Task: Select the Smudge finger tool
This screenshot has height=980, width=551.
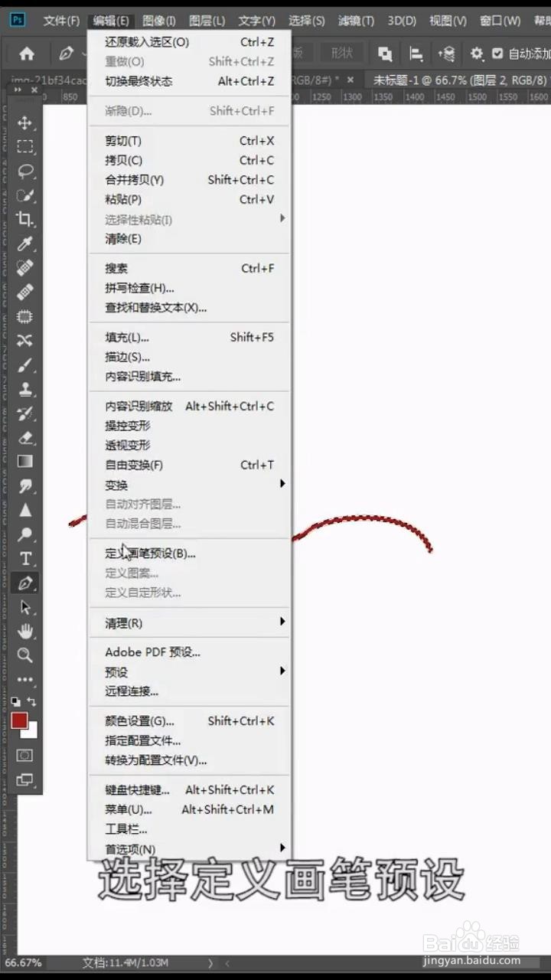Action: 25,485
